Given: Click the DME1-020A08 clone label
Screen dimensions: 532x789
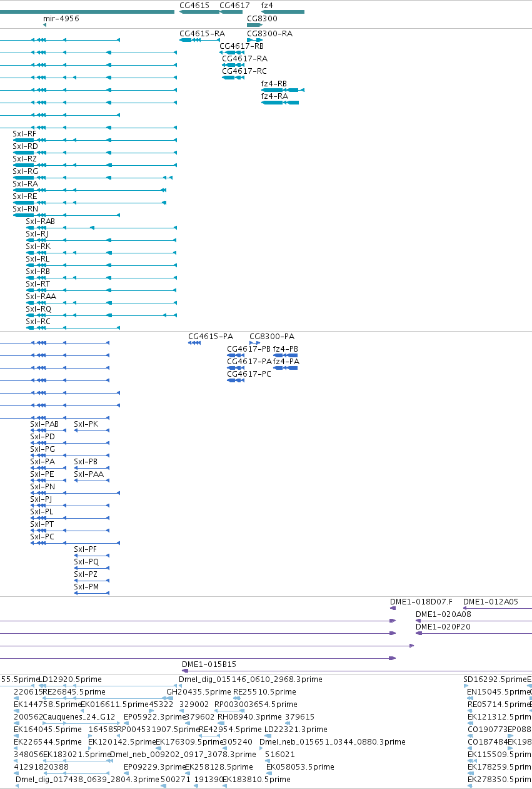Looking at the screenshot, I should click(x=443, y=614).
